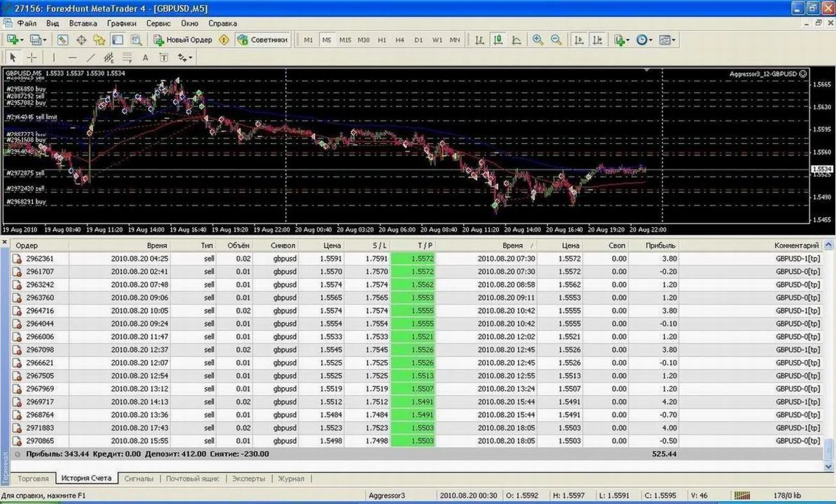Select the crosshair cursor tool

(32, 57)
